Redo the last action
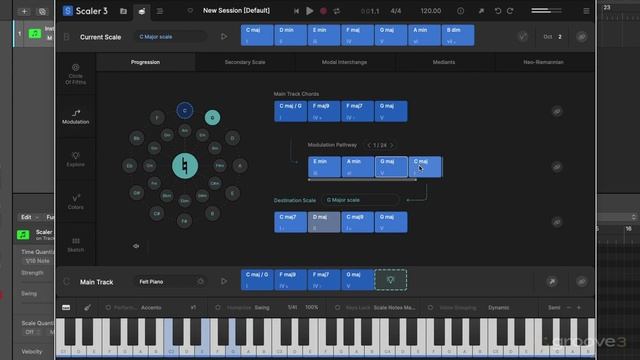The image size is (640, 360). [x=510, y=11]
